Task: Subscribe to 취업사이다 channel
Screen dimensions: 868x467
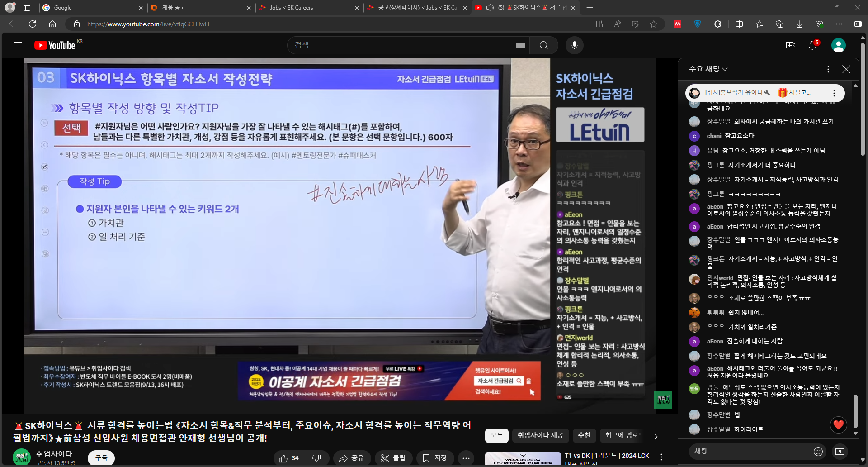Action: tap(101, 458)
